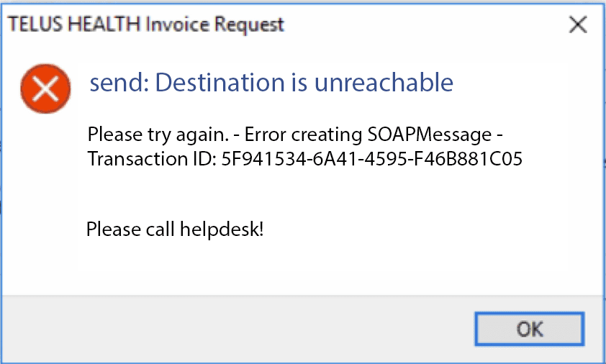Click the "Please call helpdesk!" message
606x364 pixels.
(175, 230)
